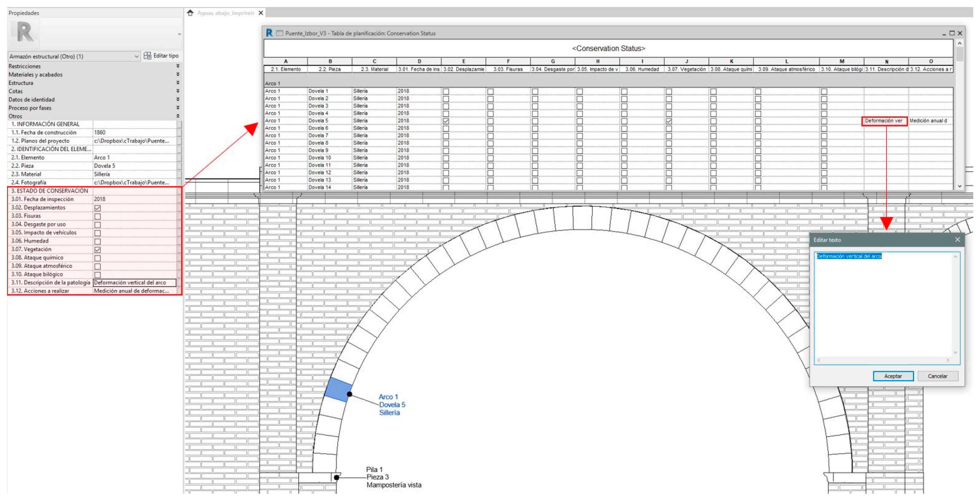Click the schedule's vertical scrollbar down arrow
Image resolution: width=980 pixels, height=501 pixels.
click(x=960, y=186)
